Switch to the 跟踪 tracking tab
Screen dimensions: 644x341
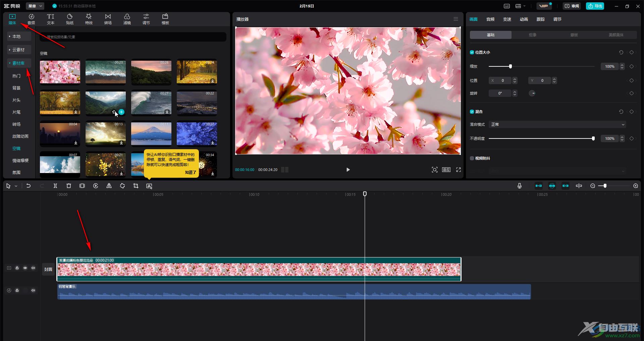pyautogui.click(x=541, y=19)
